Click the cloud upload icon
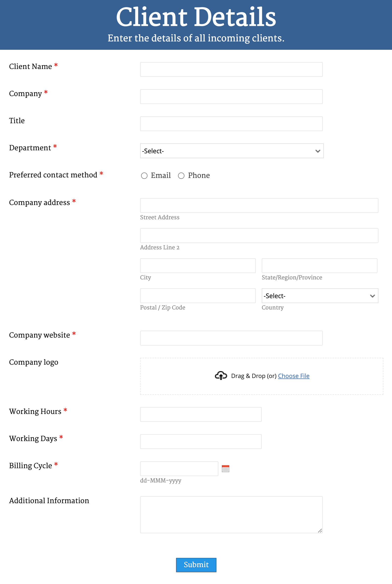 coord(221,376)
